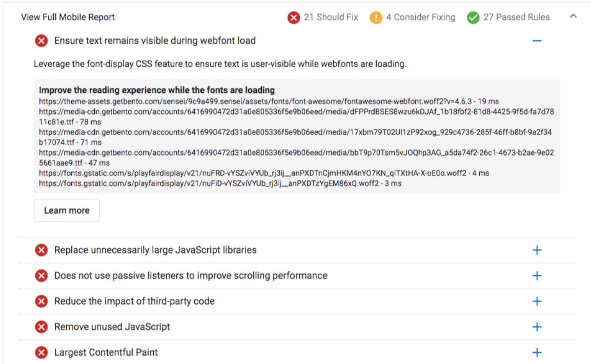Click red X beside Remove unused JavaScript
Screen dimensions: 591x364
point(42,327)
